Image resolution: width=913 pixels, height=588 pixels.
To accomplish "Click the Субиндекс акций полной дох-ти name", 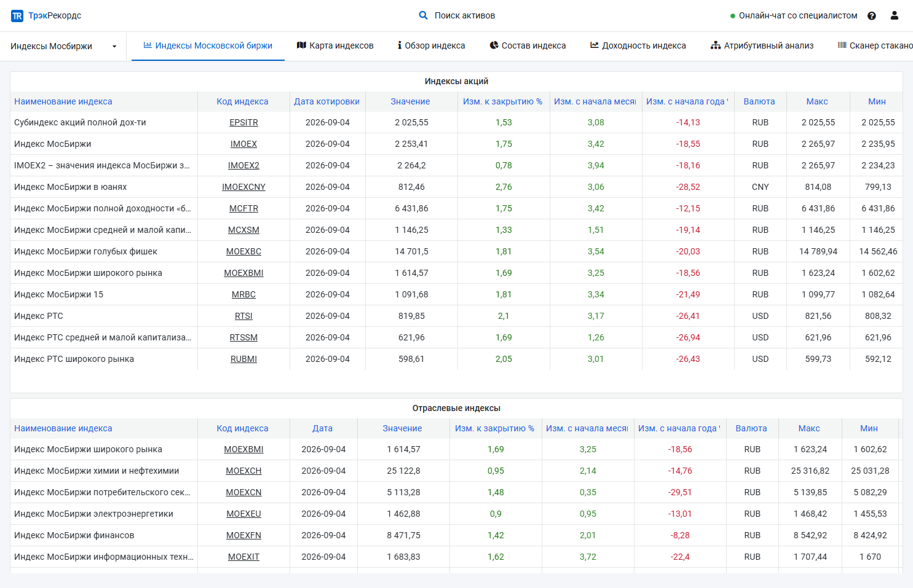I will (80, 122).
